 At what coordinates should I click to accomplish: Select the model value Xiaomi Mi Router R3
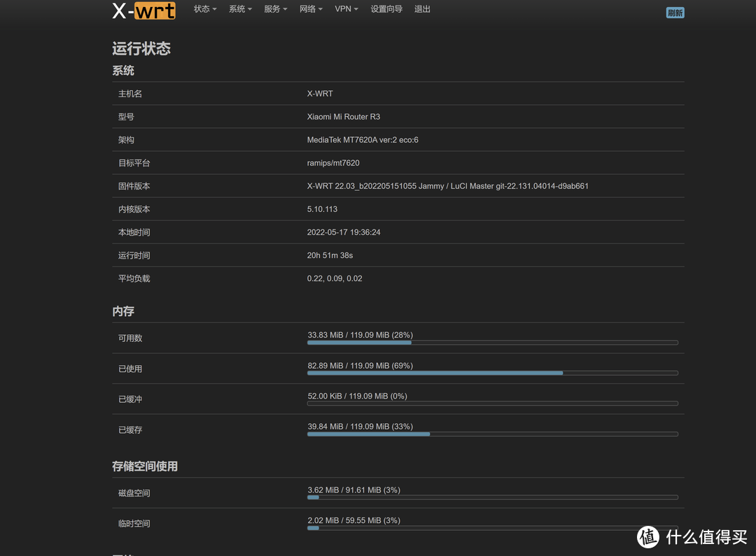343,117
